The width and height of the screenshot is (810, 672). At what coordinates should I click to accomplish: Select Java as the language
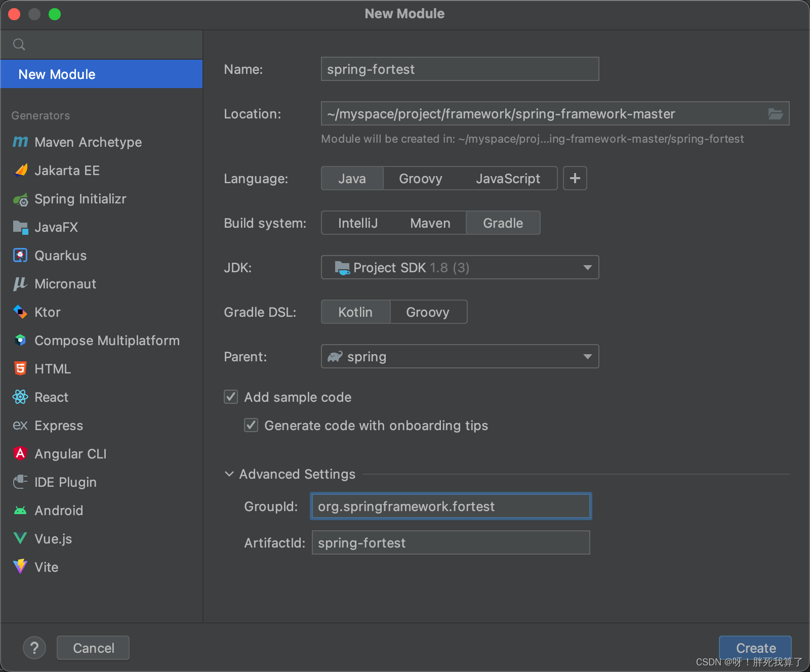(352, 178)
